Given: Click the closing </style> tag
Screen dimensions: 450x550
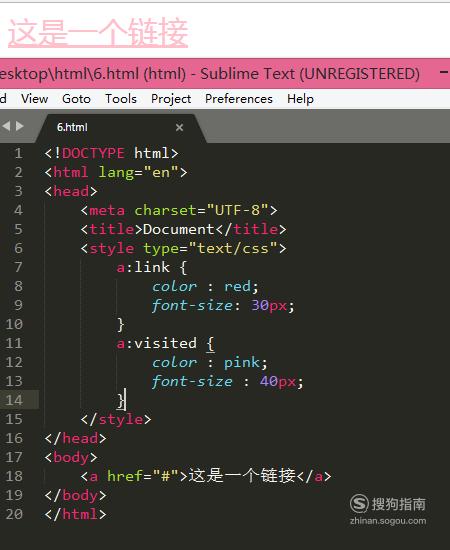Looking at the screenshot, I should tap(116, 419).
